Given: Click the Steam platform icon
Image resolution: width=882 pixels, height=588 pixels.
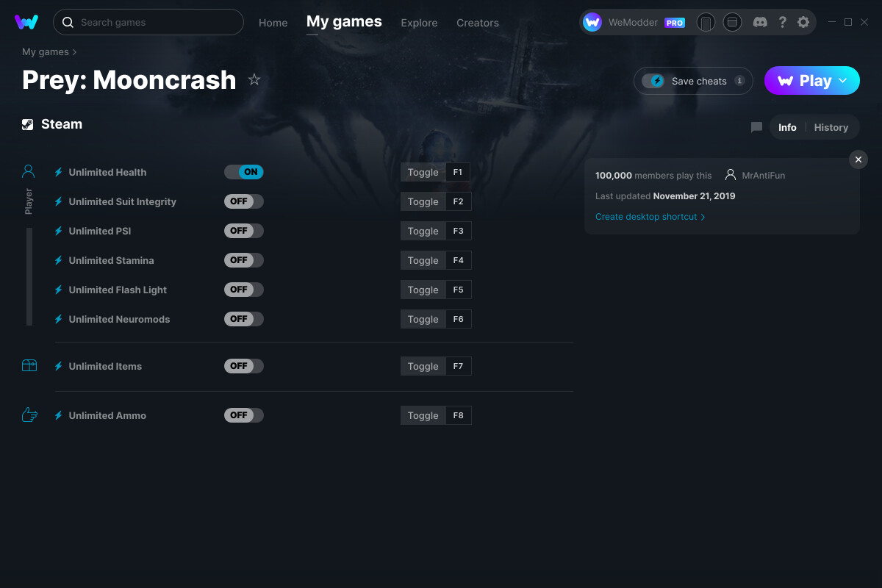Looking at the screenshot, I should pyautogui.click(x=28, y=124).
